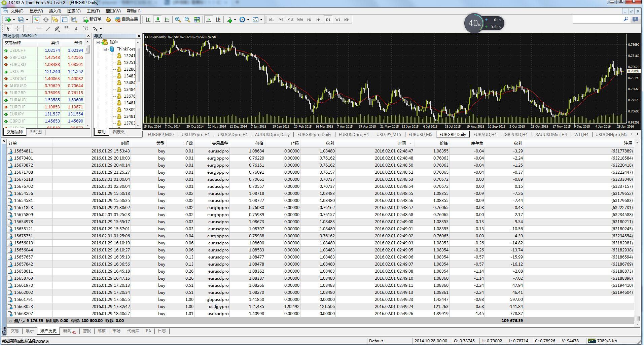This screenshot has width=644, height=345.
Task: Collapse the 账户 tree node
Action: (98, 42)
